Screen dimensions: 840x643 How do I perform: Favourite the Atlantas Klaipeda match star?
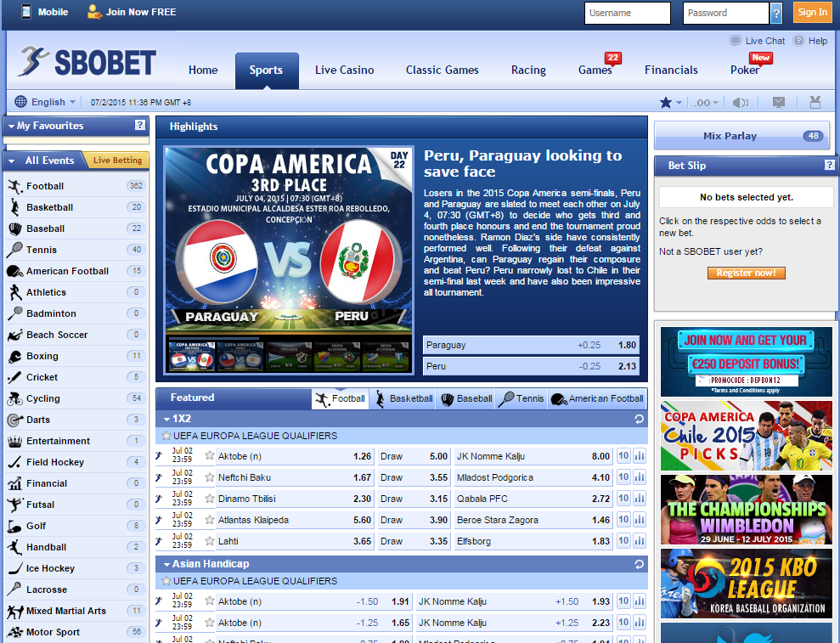pyautogui.click(x=210, y=520)
